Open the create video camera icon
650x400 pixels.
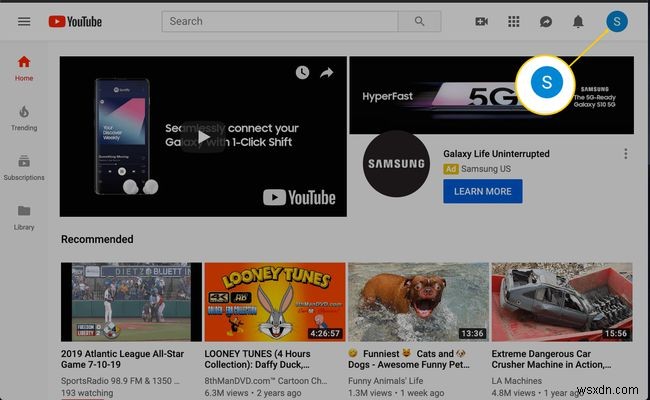[481, 22]
